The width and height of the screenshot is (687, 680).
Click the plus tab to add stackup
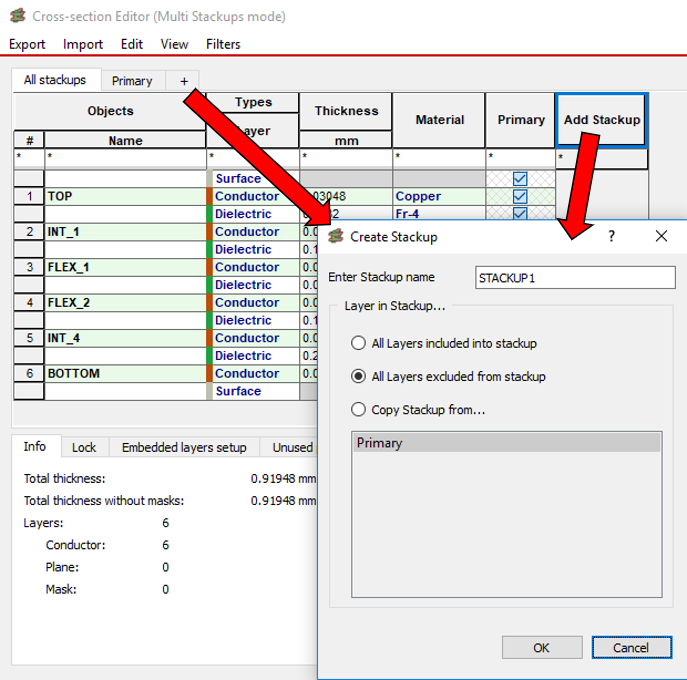tap(184, 81)
